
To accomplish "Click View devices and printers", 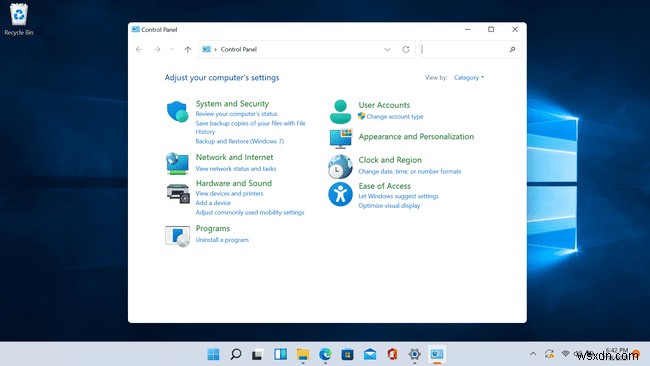I will pos(229,194).
